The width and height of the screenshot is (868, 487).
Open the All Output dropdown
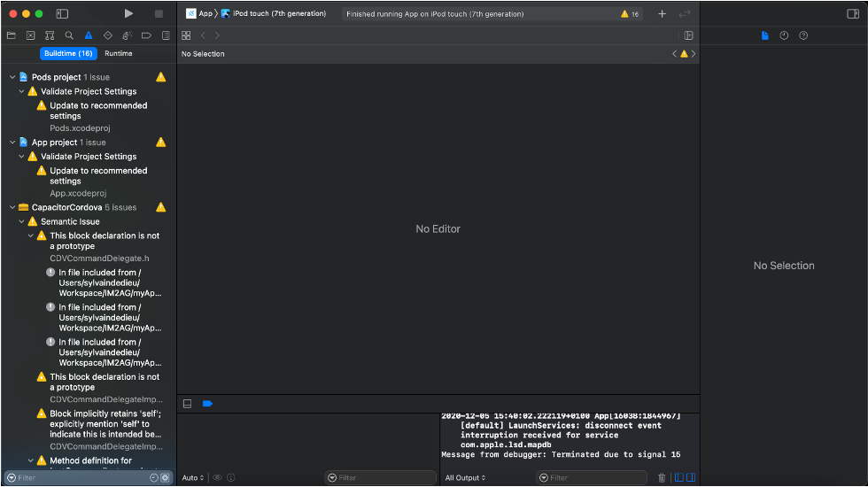pos(465,477)
